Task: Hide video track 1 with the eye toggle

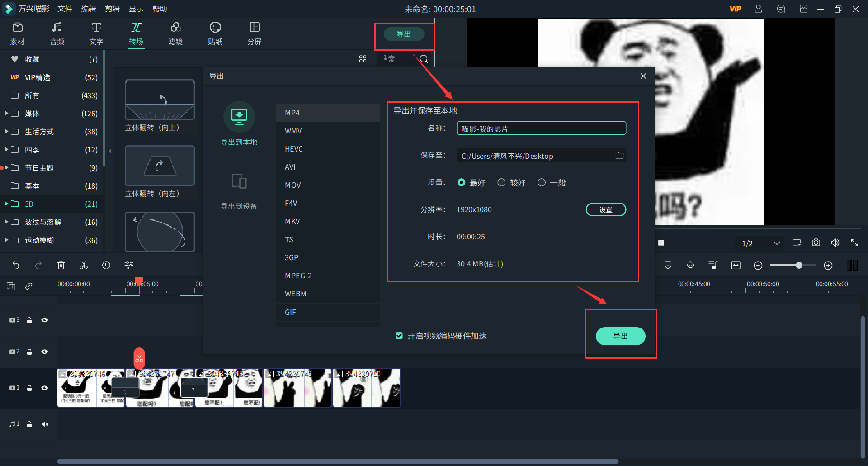Action: [x=45, y=388]
